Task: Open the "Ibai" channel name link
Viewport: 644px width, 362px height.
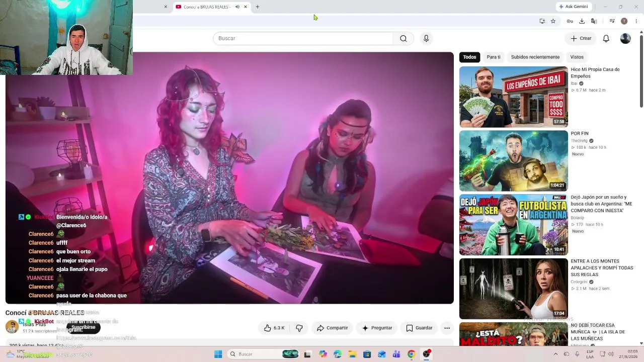Action: [574, 83]
